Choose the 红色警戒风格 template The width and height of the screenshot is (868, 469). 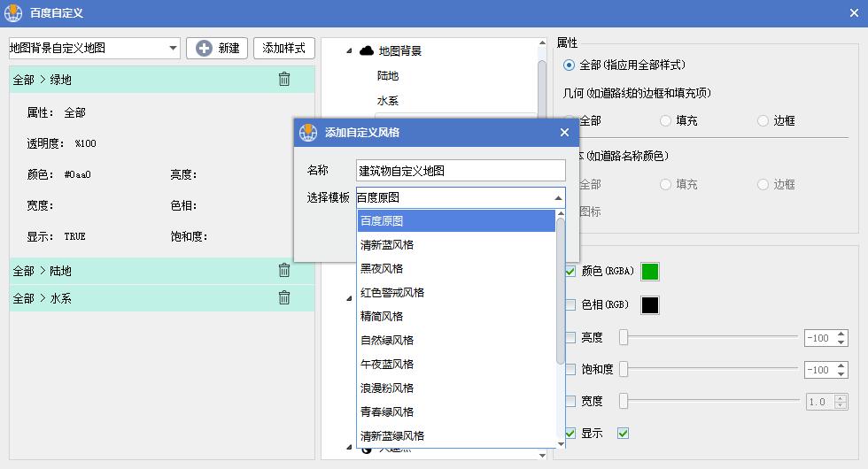point(456,292)
